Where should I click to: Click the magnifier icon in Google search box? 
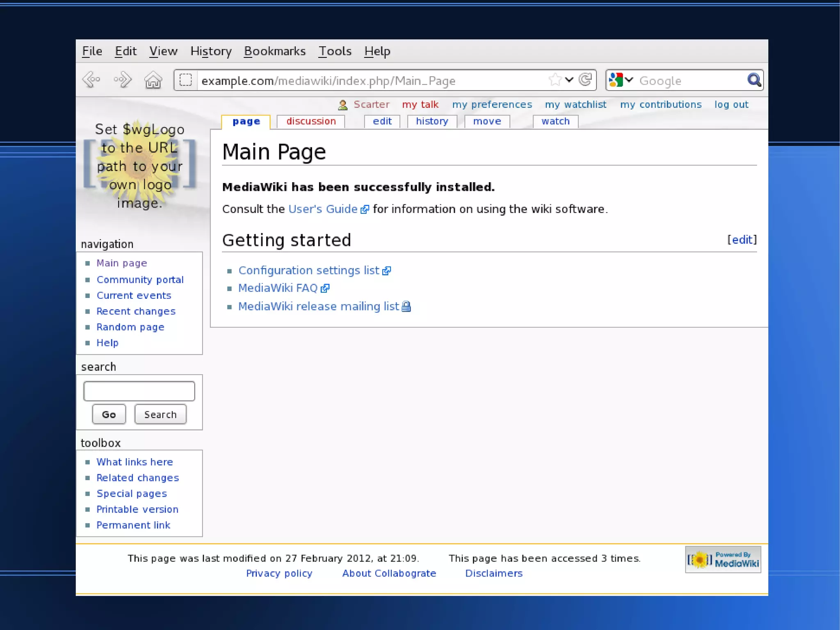click(754, 80)
